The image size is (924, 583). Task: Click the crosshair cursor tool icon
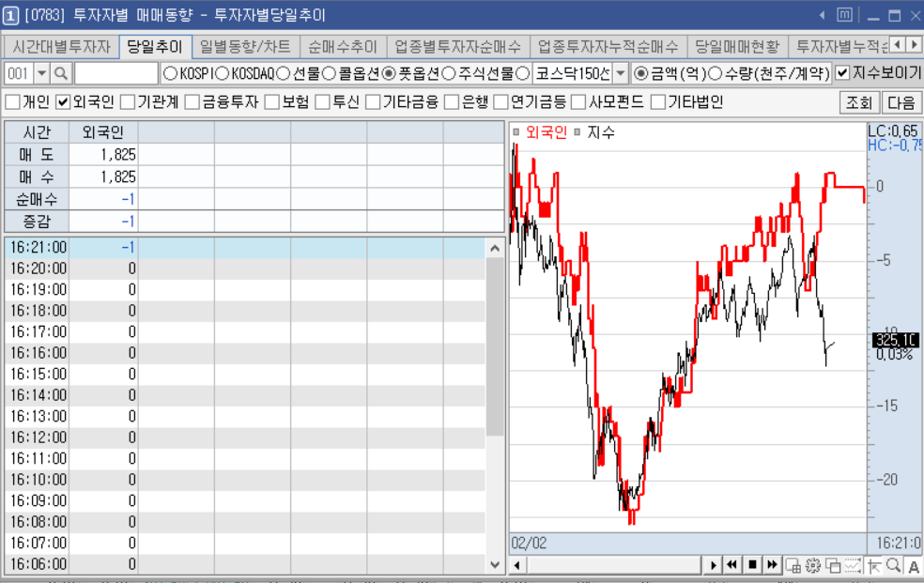tap(873, 565)
